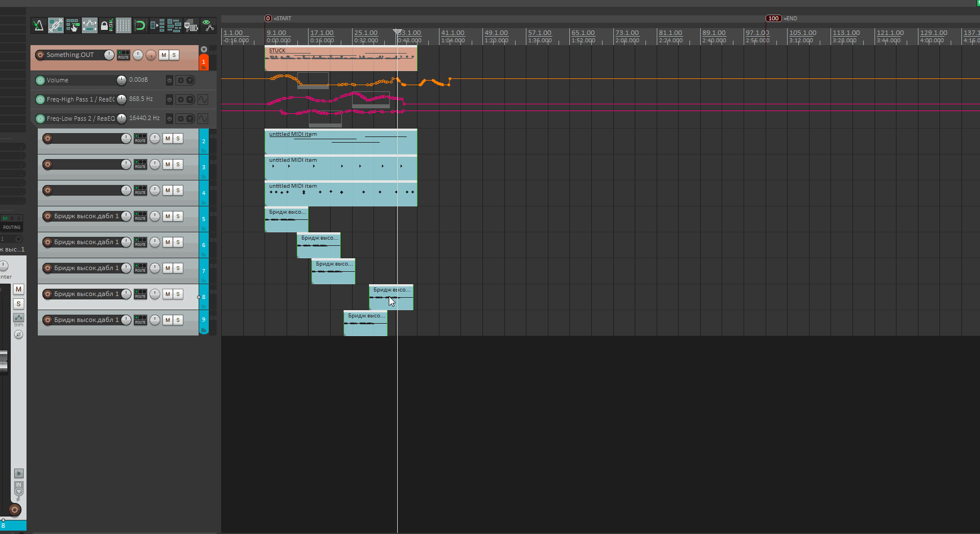The width and height of the screenshot is (980, 534).
Task: Click ROUTE button on Something.OUT track
Action: (x=124, y=55)
